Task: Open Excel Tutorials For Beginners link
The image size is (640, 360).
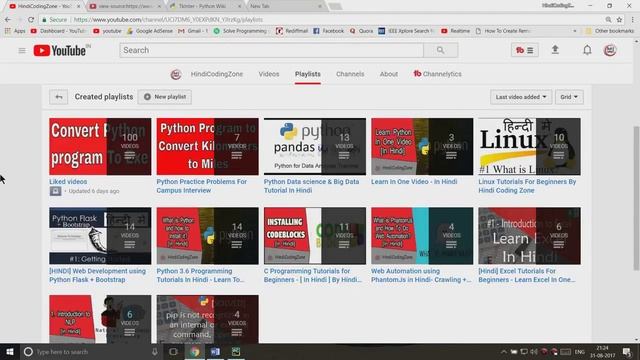Action: click(527, 275)
